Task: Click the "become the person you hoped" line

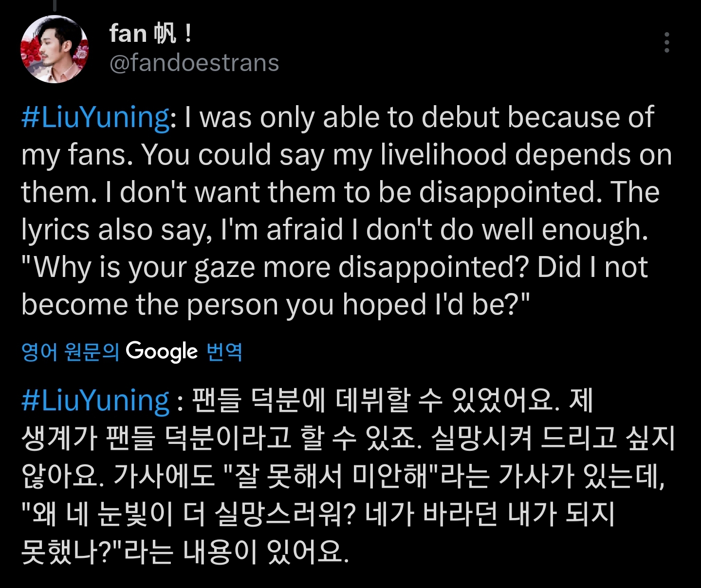Action: pos(253,305)
